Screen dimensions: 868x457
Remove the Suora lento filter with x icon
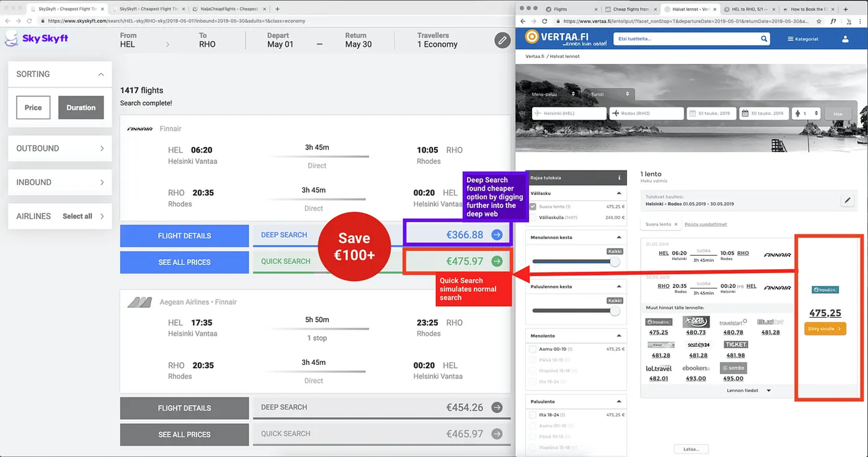676,224
